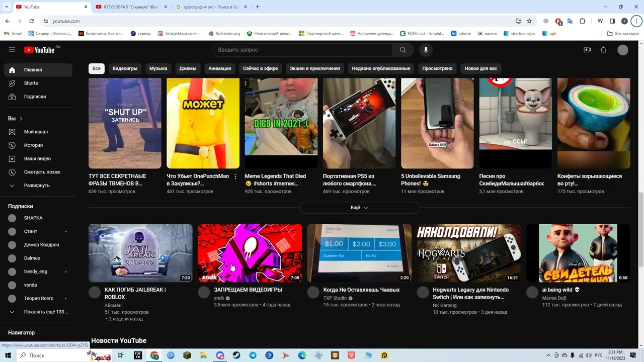
Task: Open the SHAPKA subscription channel
Action: pyautogui.click(x=38, y=218)
